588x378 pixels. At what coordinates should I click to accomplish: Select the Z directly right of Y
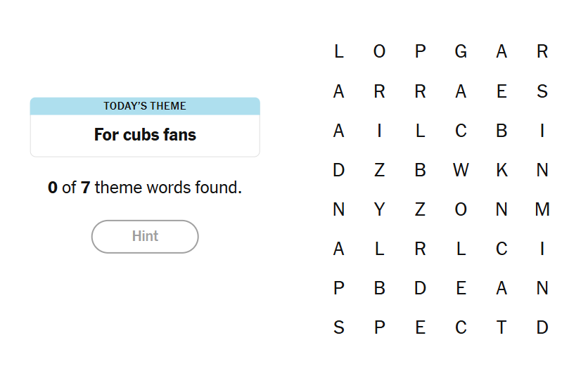point(420,209)
